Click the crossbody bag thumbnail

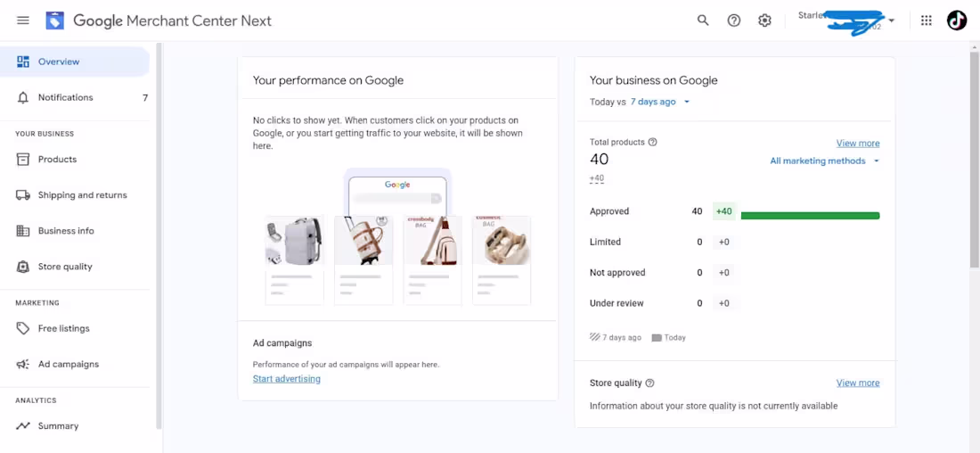tap(432, 240)
